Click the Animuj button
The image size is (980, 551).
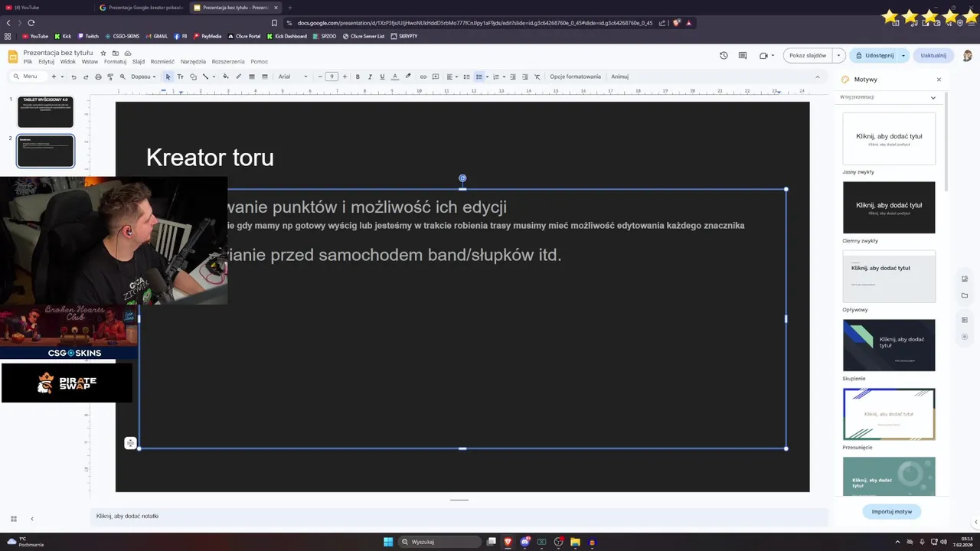coord(619,77)
